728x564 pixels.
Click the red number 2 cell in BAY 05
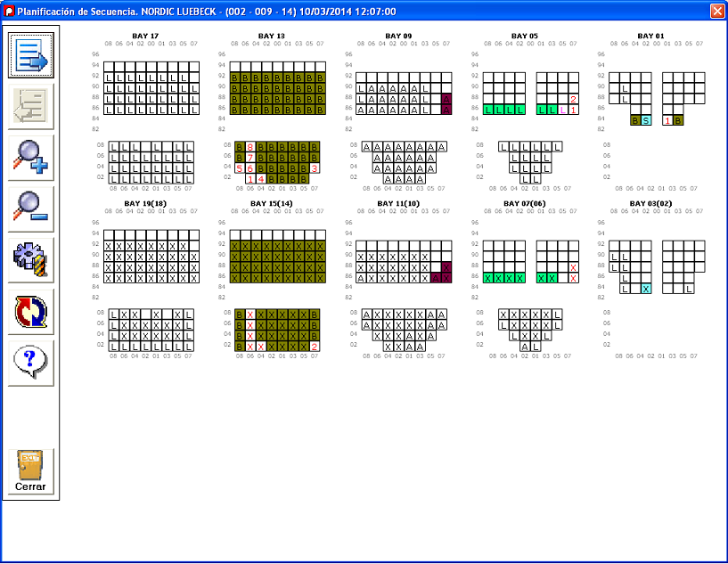coord(573,99)
